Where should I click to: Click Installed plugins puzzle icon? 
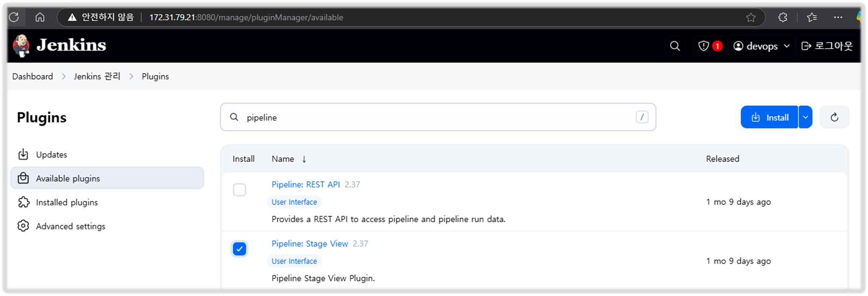pos(24,202)
